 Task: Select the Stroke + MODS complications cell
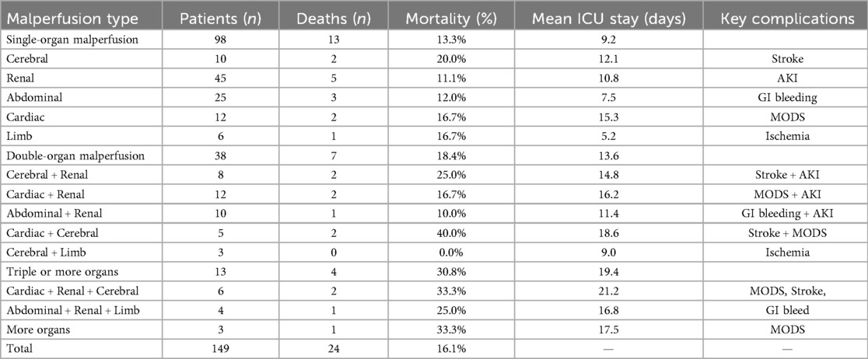coord(784,233)
